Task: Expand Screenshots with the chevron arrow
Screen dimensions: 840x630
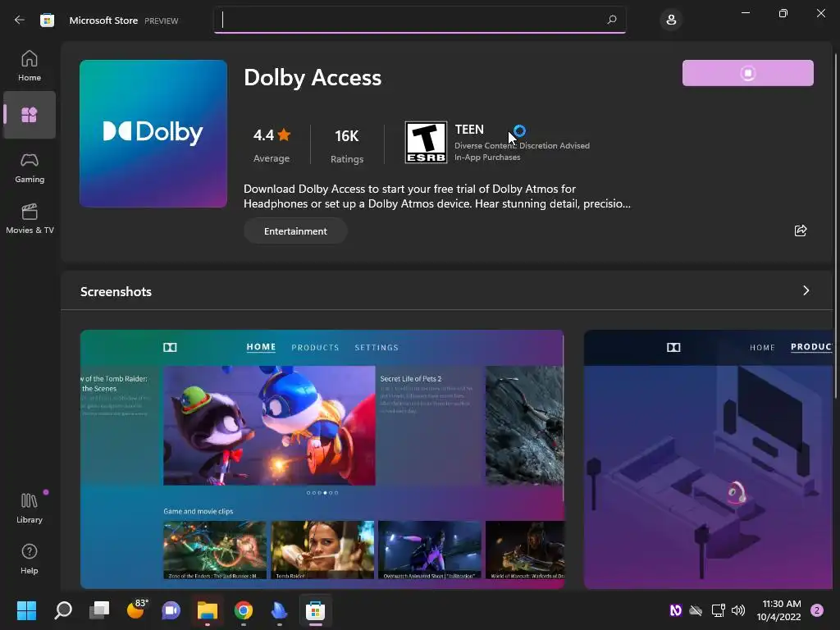Action: (806, 290)
